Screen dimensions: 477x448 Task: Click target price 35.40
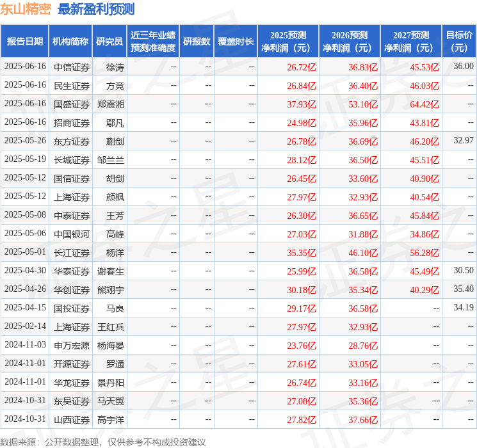tap(464, 289)
